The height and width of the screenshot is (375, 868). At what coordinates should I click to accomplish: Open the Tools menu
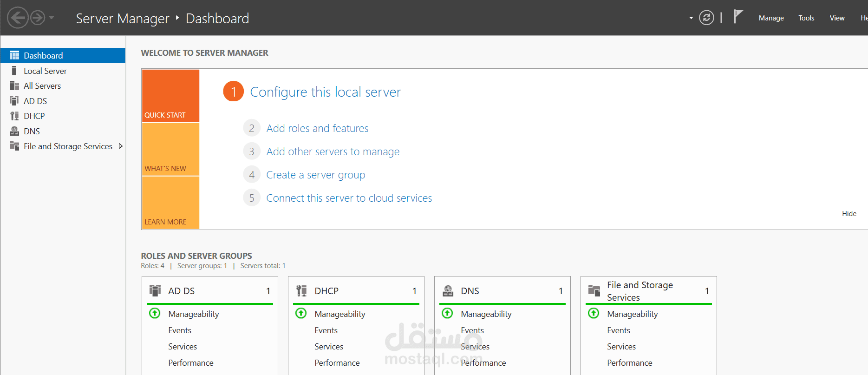click(x=806, y=18)
